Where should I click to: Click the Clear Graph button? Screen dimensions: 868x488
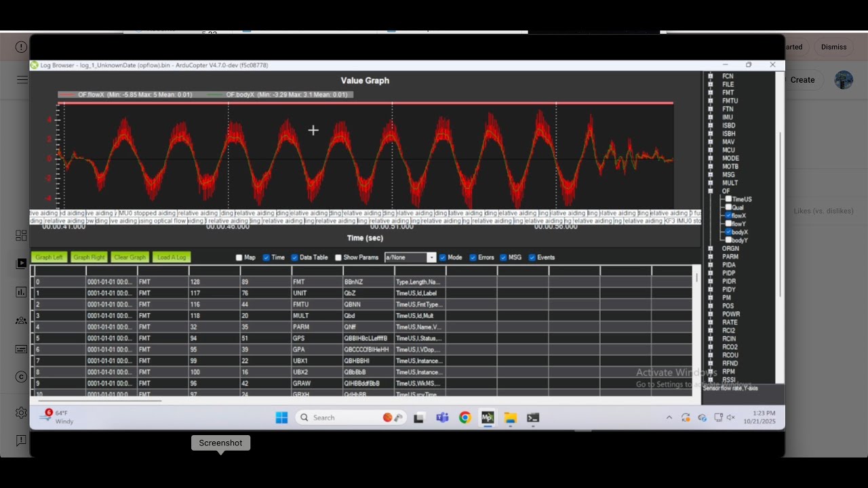[130, 258]
